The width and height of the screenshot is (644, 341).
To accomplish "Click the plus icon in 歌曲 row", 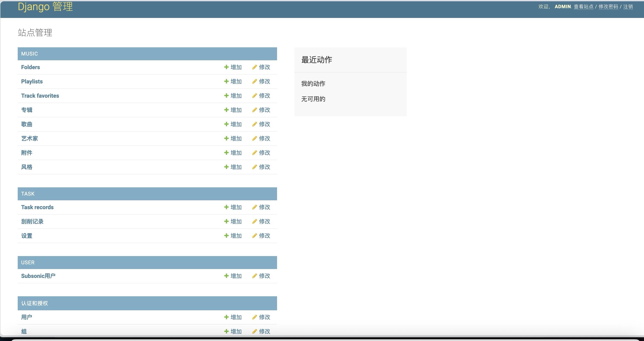I will pos(226,124).
